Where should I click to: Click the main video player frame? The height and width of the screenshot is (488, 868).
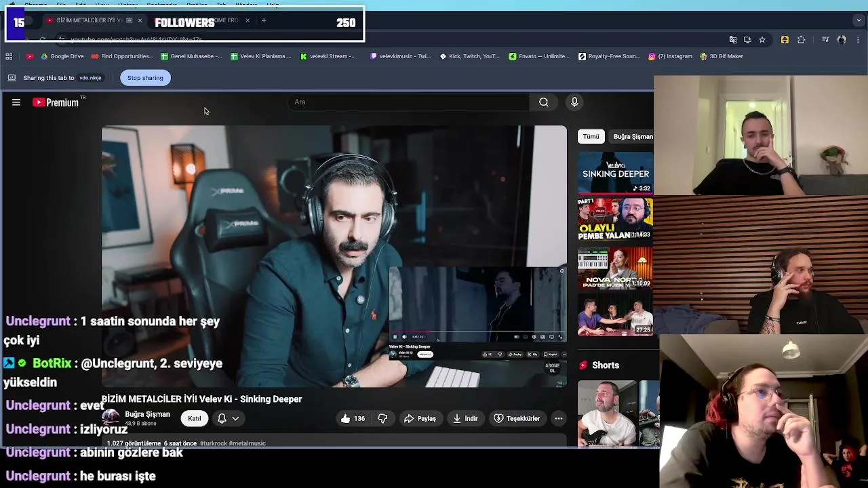tap(334, 256)
